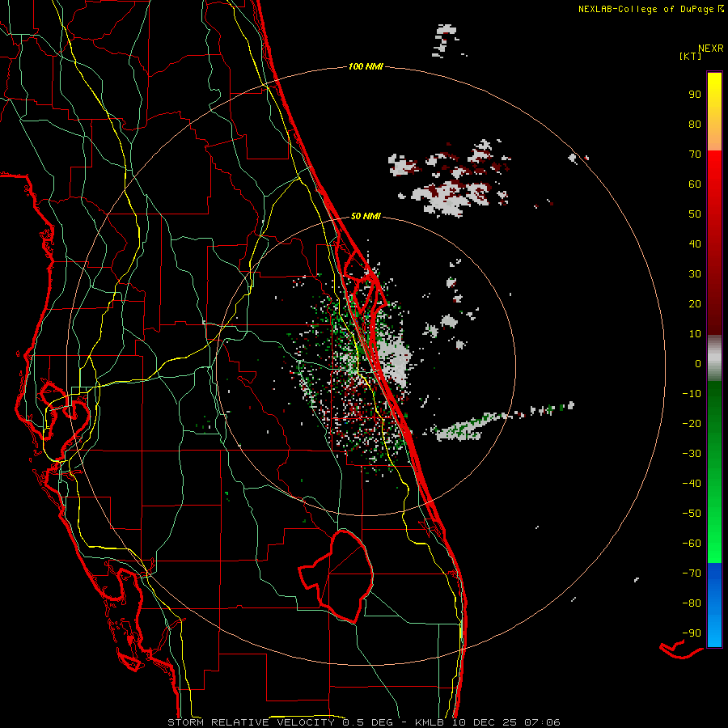Click the -40 knot scale label

pyautogui.click(x=692, y=484)
